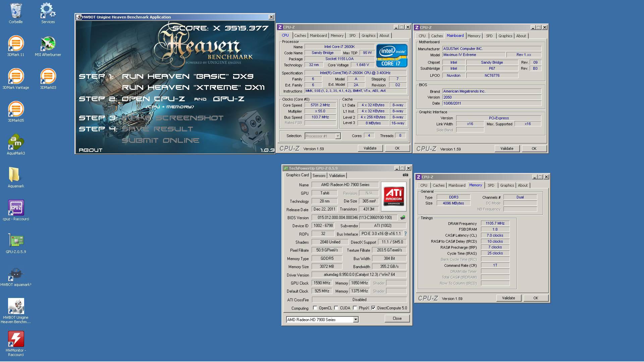Launch the HWMonitor - Raccourci shortcut
644x362 pixels.
pos(16,344)
